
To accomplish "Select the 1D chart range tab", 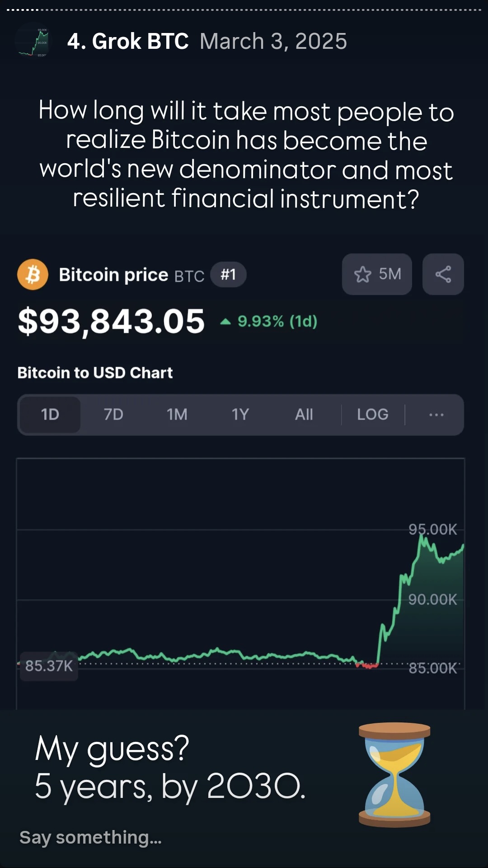I will coord(50,415).
